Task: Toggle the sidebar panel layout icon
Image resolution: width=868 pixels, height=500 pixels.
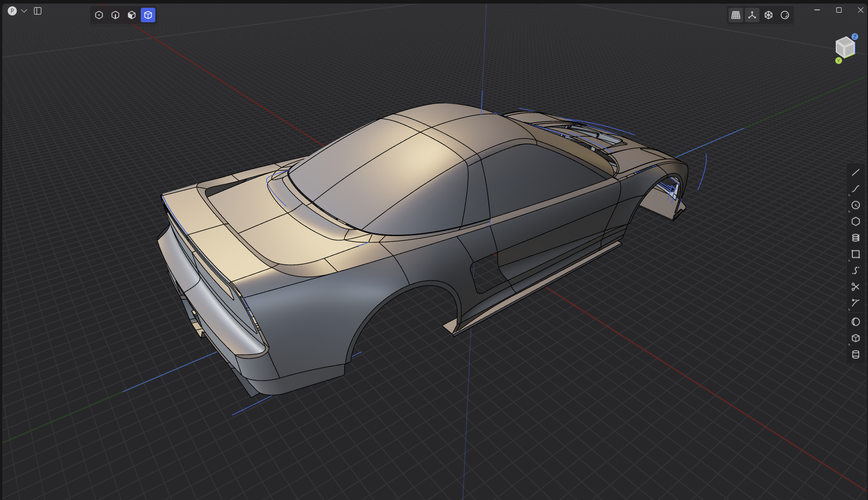Action: pos(38,11)
